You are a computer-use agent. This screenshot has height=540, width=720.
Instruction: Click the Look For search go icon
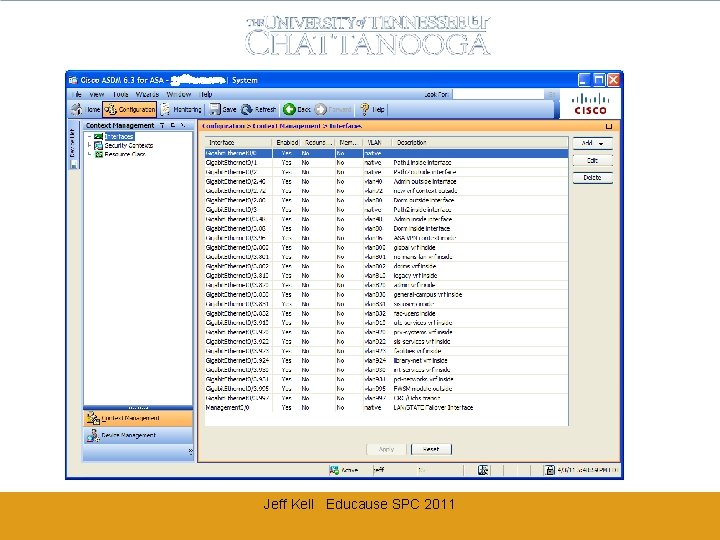551,95
